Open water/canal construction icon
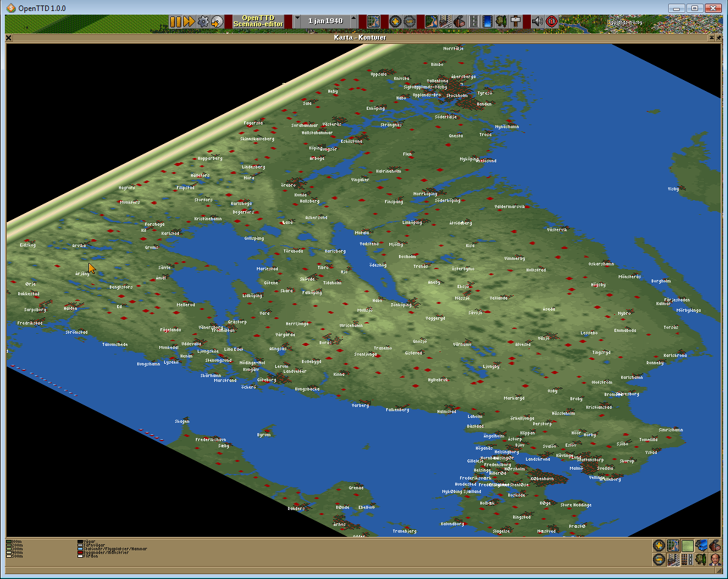Screen dimensions: 728x579 488,21
